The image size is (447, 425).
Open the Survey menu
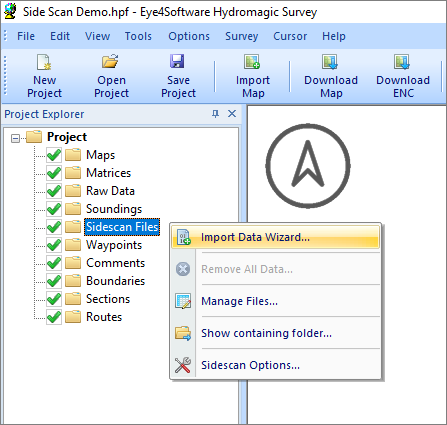click(241, 36)
